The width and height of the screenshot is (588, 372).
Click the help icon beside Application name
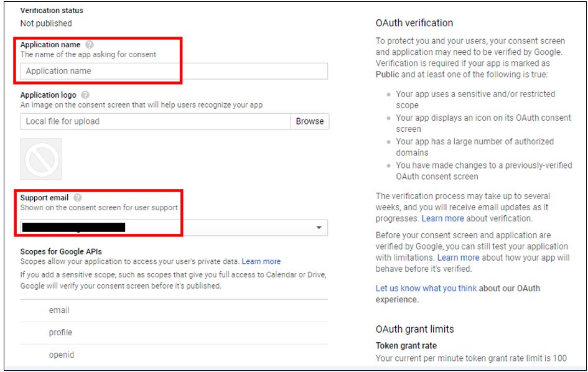click(x=90, y=45)
